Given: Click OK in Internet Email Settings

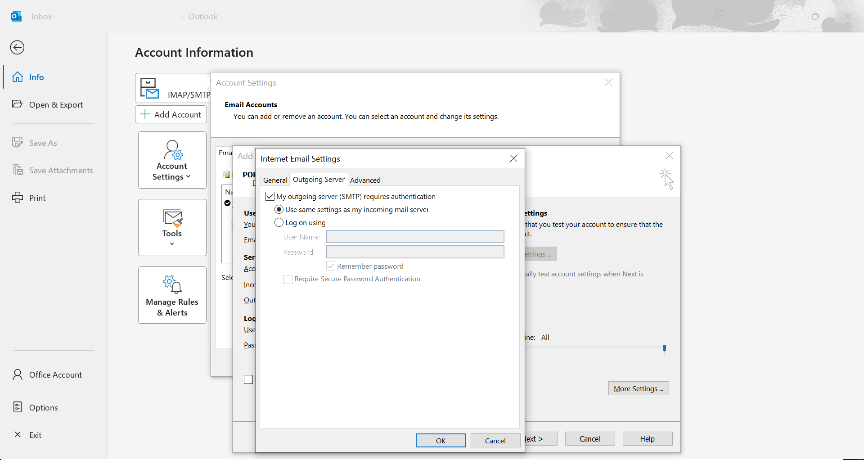Looking at the screenshot, I should (x=441, y=441).
